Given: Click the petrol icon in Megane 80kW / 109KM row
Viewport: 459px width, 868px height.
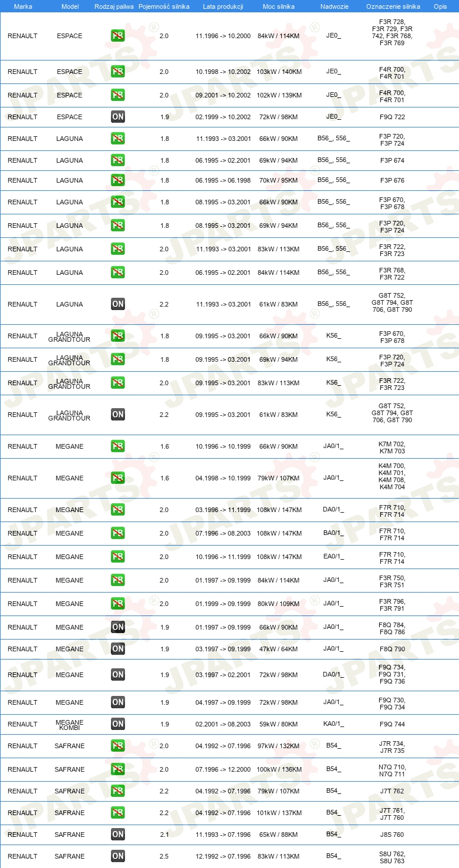Looking at the screenshot, I should (x=118, y=604).
